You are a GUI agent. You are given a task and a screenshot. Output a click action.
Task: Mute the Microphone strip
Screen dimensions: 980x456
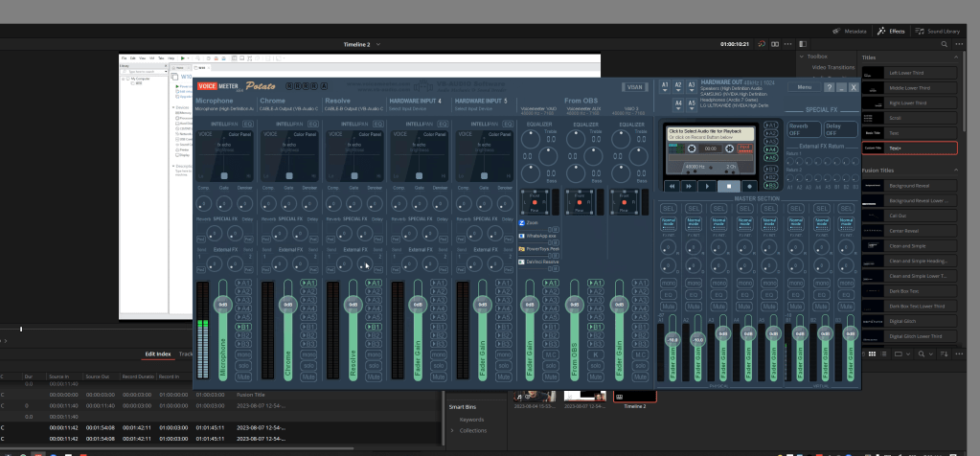pos(244,377)
